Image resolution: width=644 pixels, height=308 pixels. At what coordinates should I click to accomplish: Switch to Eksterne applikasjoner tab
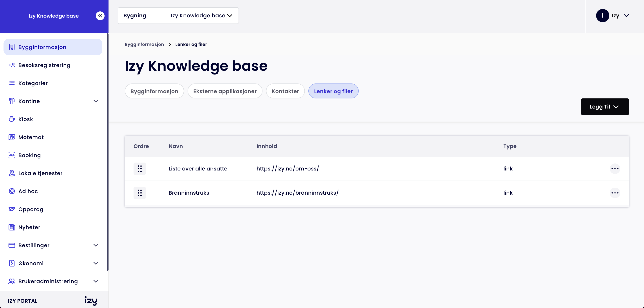[x=225, y=91]
